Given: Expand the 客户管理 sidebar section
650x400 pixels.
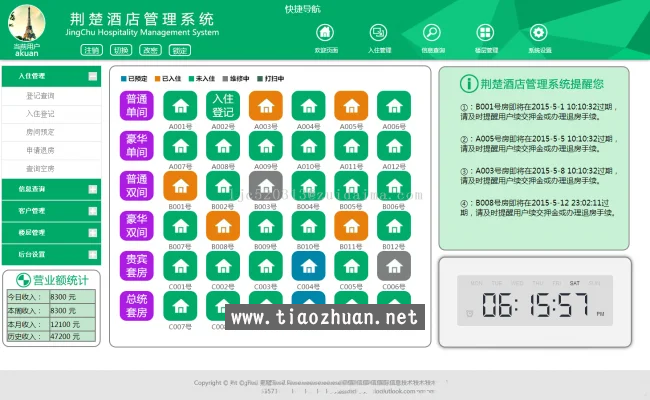Looking at the screenshot, I should [x=93, y=211].
